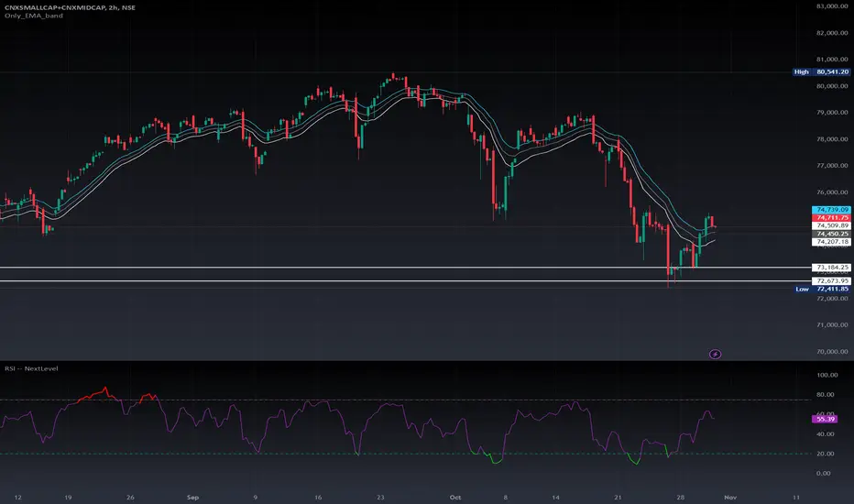Select the red 74,711.75 last price tag
The height and width of the screenshot is (504, 854).
[x=831, y=218]
